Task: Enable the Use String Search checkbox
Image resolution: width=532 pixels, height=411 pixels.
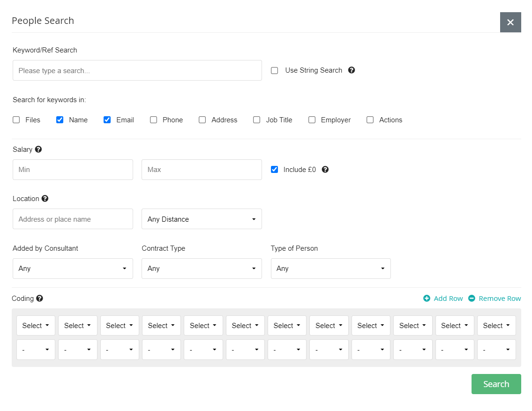Action: [275, 71]
